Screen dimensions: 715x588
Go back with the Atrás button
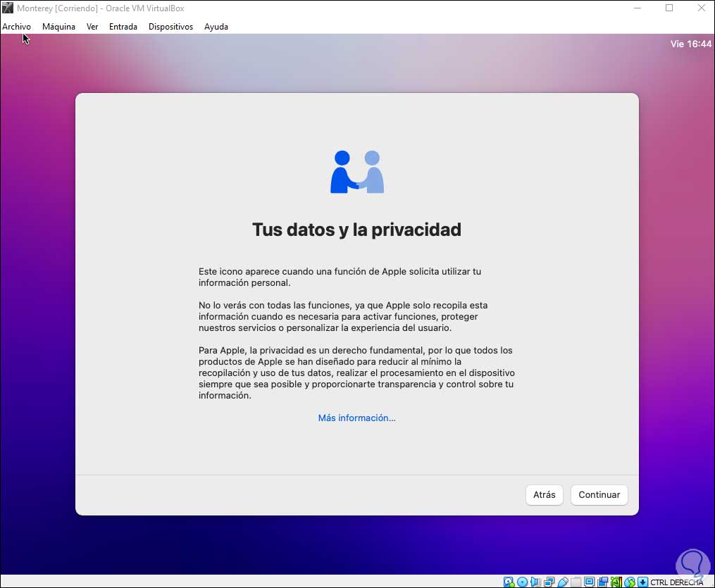545,494
